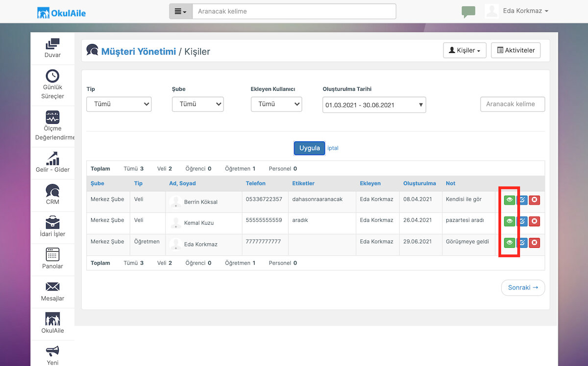Delete Eda Korkmaz record
Screen dimensions: 588x366
(535, 242)
